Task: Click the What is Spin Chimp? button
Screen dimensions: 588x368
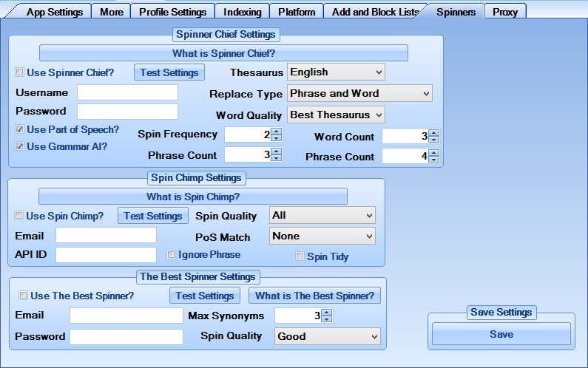Action: click(193, 197)
